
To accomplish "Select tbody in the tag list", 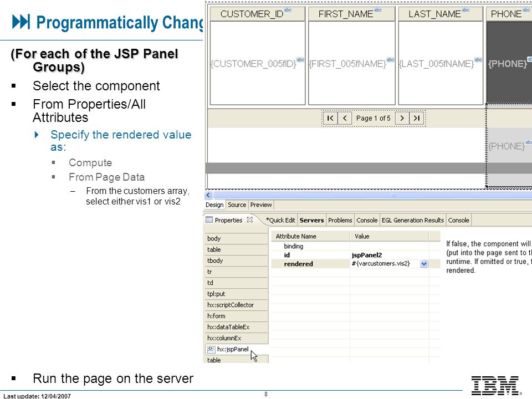I will [237, 260].
